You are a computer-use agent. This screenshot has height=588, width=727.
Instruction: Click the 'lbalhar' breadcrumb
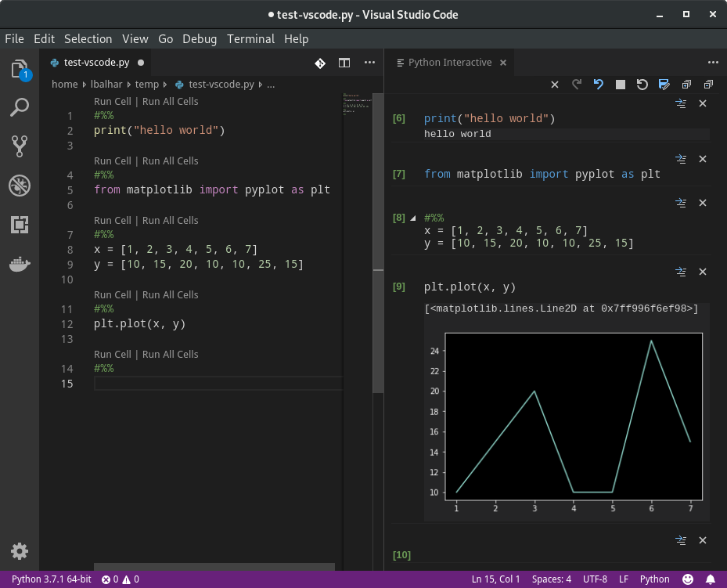click(106, 85)
